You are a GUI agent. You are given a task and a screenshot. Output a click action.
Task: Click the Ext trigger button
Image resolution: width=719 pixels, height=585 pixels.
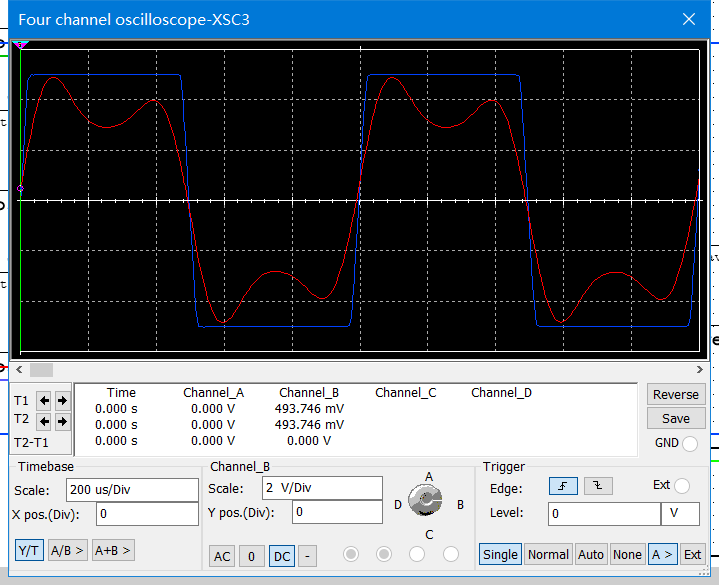tap(692, 554)
